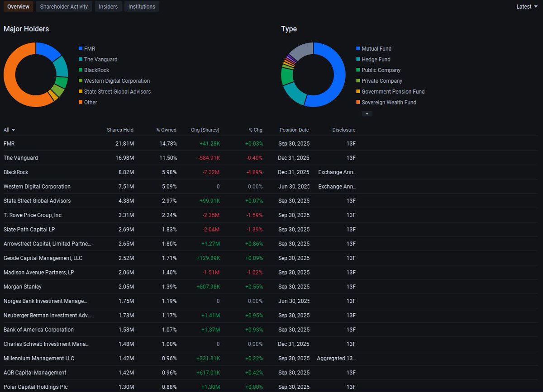Viewport: 543px width, 392px height.
Task: Click Western Digital Corporation legend swatch
Action: coord(81,81)
